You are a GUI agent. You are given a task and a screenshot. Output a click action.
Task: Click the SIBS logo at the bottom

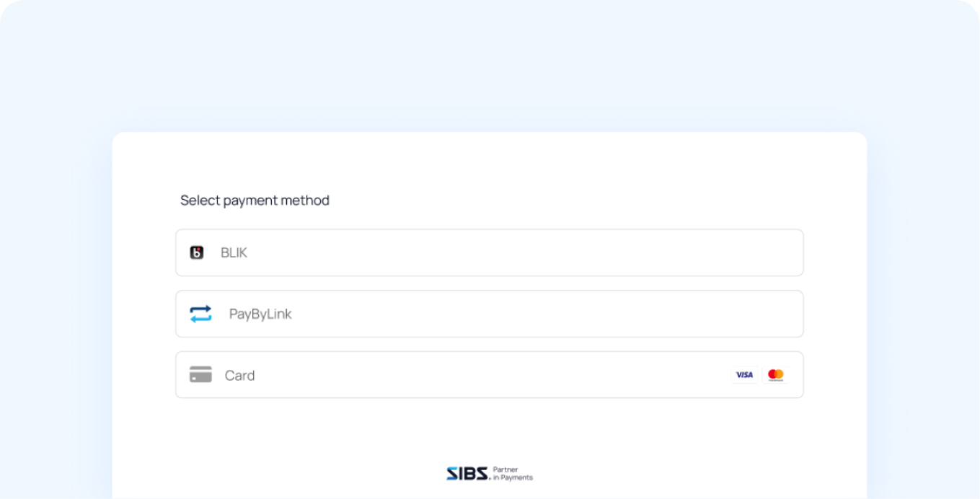pos(466,474)
